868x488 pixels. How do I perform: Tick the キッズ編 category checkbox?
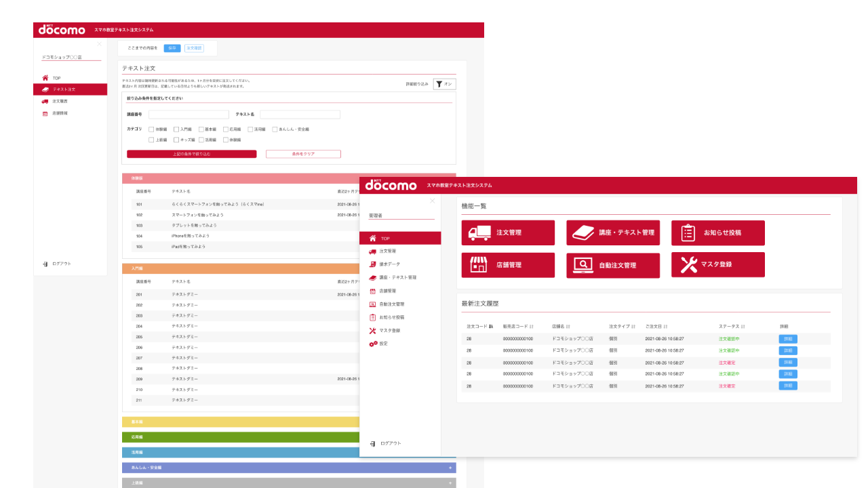tap(176, 140)
